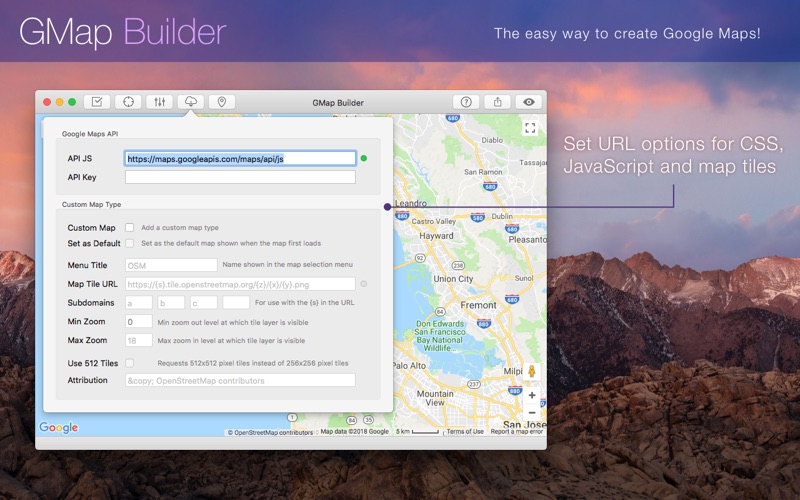Enable the Use 512 Tiles checkbox
800x500 pixels.
point(130,363)
